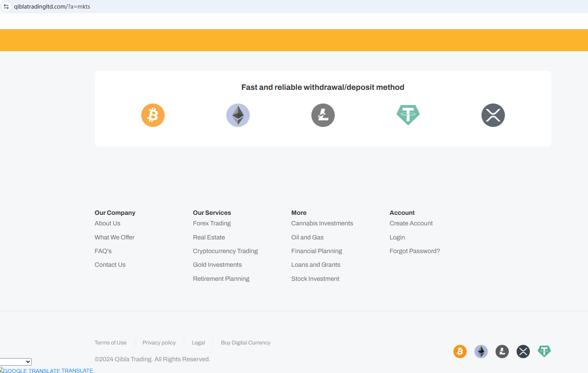This screenshot has width=588, height=373.
Task: Click the large Tether icon
Action: 408,115
